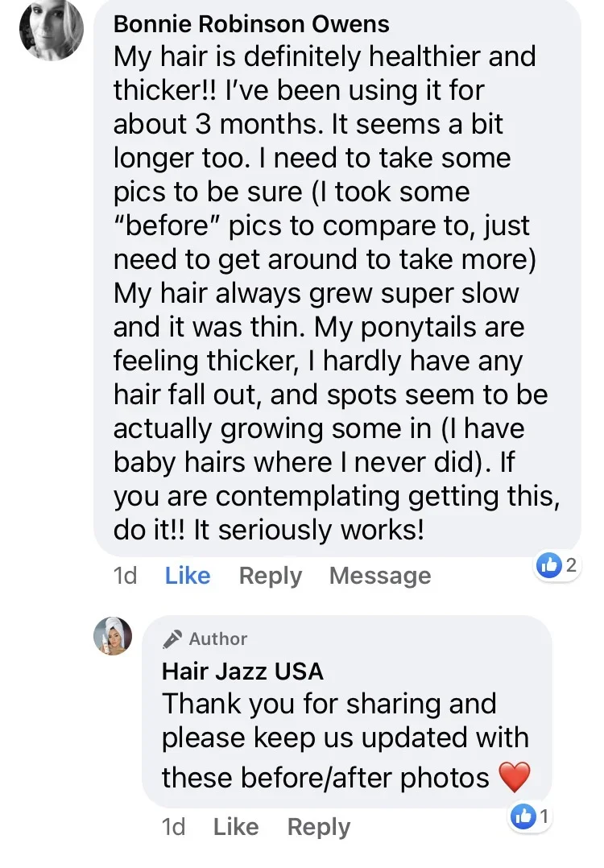Open the 1d timestamp of Bonnie's comment
The height and width of the screenshot is (868, 604).
(x=126, y=576)
